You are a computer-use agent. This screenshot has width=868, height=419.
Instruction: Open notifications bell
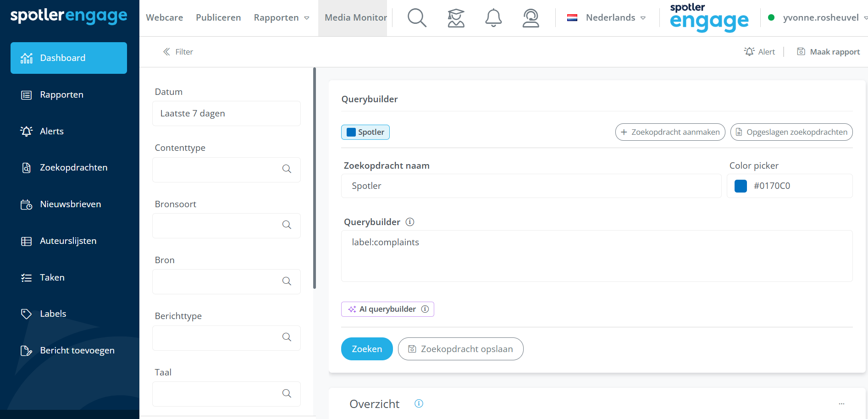(493, 18)
